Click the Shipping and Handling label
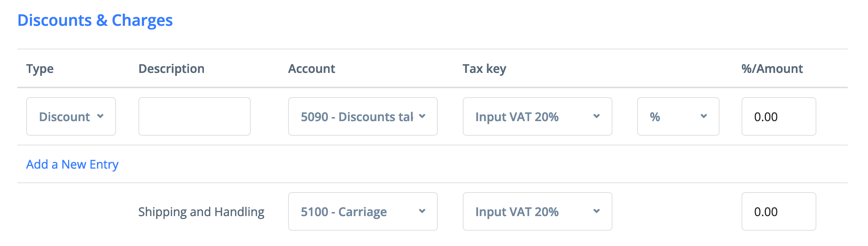 pyautogui.click(x=201, y=212)
